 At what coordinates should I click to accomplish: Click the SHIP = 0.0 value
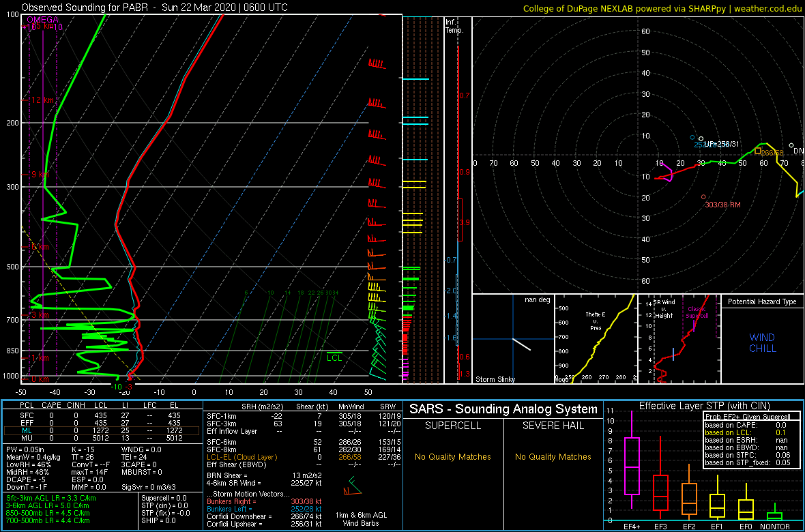pos(158,521)
